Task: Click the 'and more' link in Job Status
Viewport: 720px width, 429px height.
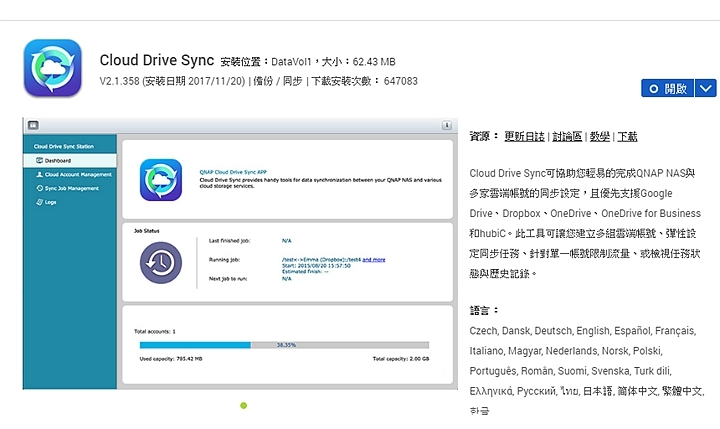Action: pos(374,260)
